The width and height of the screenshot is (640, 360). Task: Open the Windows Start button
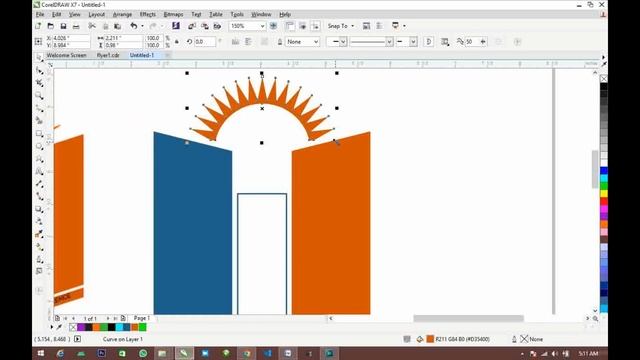pyautogui.click(x=41, y=353)
